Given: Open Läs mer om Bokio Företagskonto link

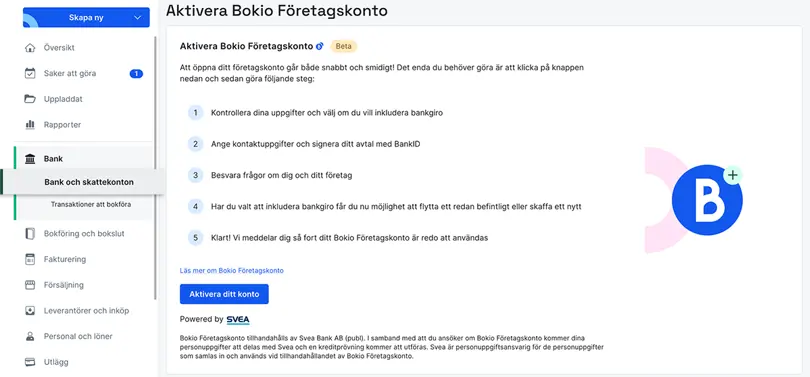Looking at the screenshot, I should (231, 270).
